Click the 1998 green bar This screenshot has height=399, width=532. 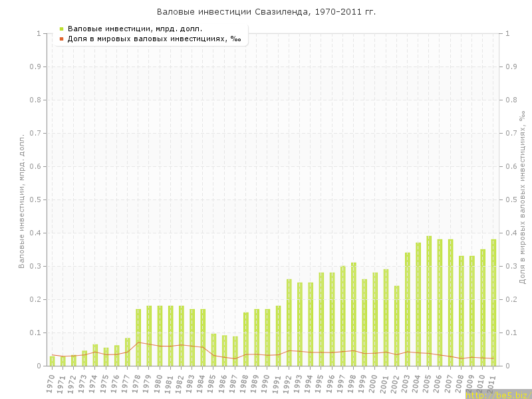tap(354, 315)
